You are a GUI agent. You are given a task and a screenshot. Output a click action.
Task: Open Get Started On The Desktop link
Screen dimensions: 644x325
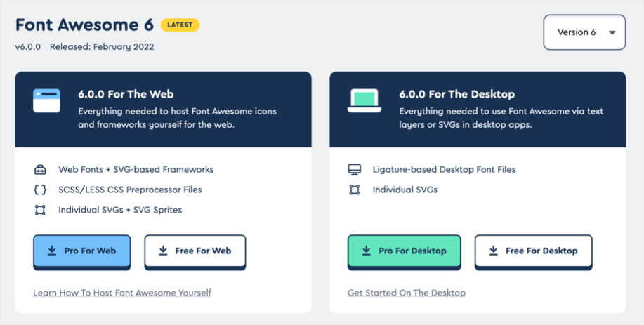[x=407, y=293]
